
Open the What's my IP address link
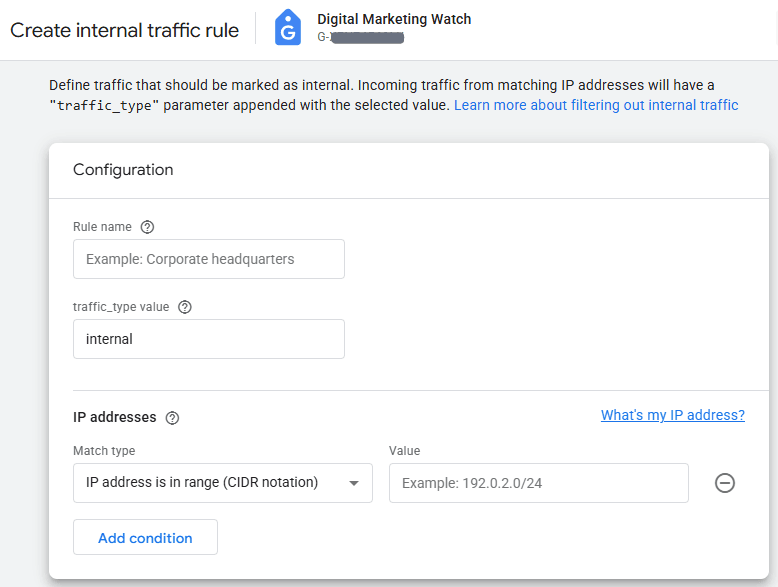click(x=673, y=415)
